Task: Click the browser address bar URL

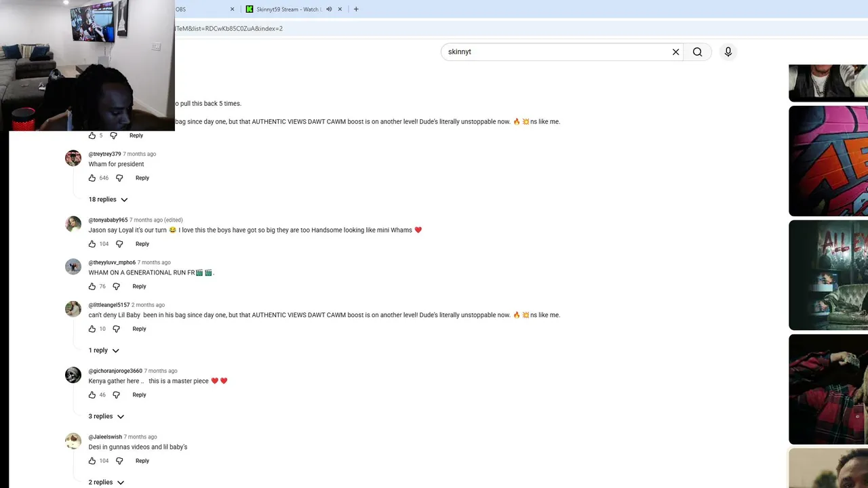Action: (229, 28)
